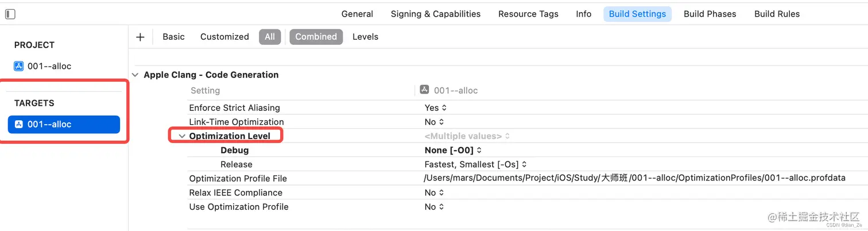868x231 pixels.
Task: Show only Basic build settings
Action: click(173, 37)
